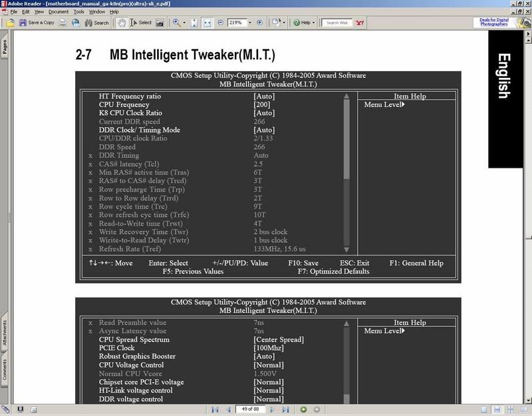
Task: Open the Comments side panel tab
Action: 5,369
